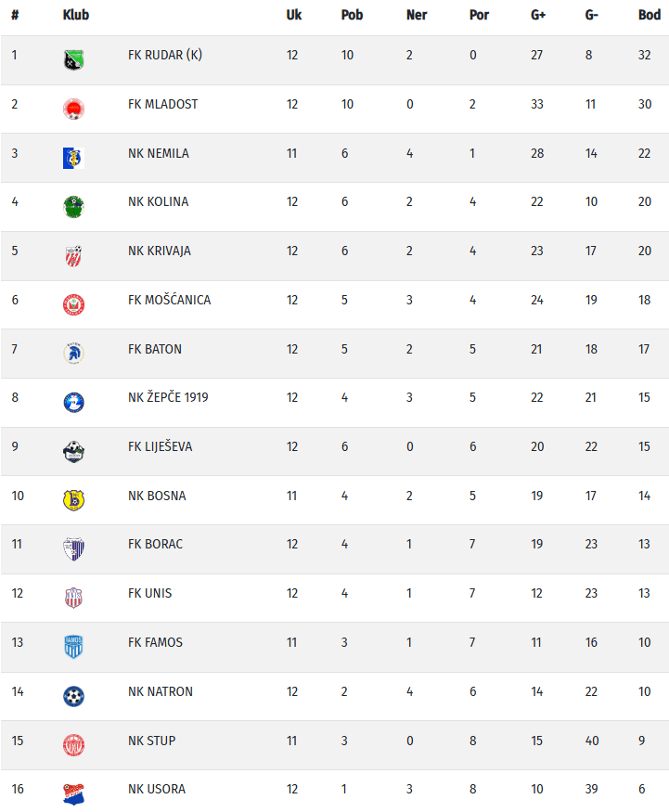Click the NK Nemila club crest
This screenshot has width=669, height=812.
point(73,158)
